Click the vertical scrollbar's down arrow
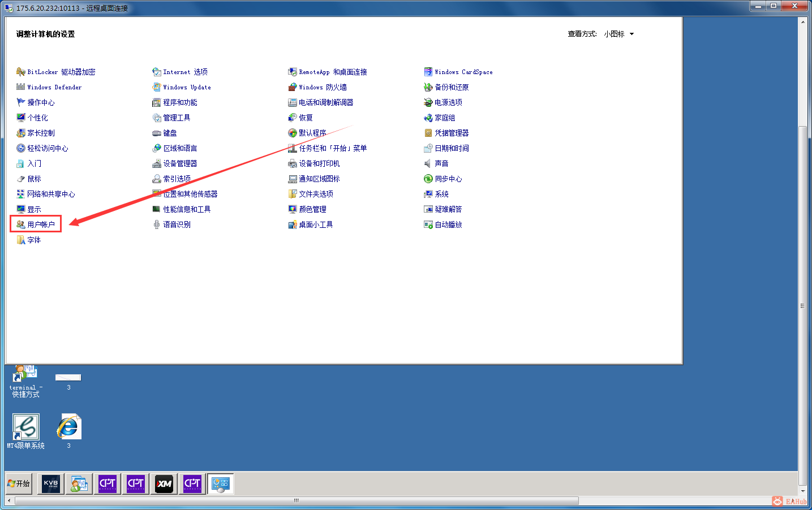 (802, 492)
